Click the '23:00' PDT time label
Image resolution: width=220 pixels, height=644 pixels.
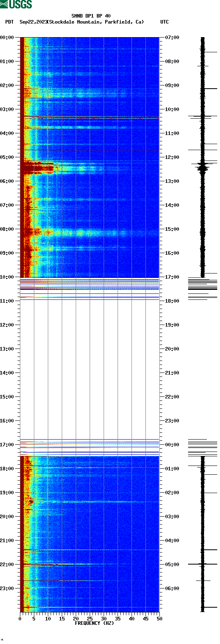coord(7,589)
